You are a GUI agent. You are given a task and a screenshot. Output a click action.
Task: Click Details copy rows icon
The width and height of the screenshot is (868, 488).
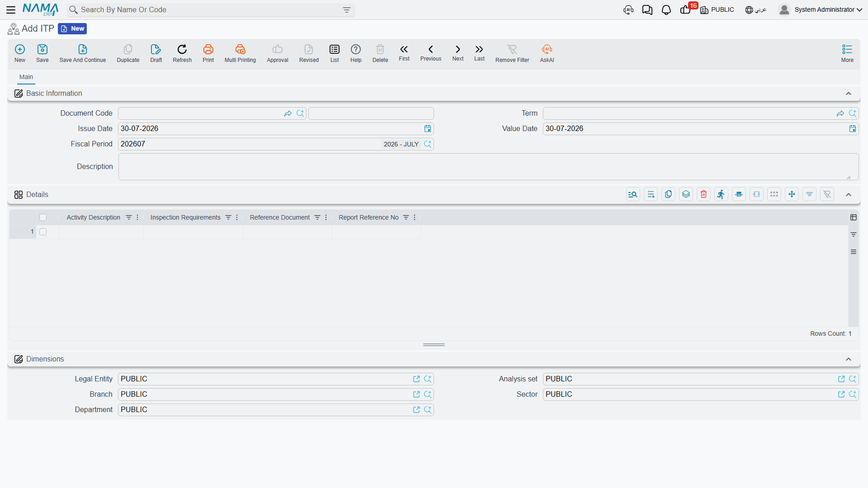668,194
